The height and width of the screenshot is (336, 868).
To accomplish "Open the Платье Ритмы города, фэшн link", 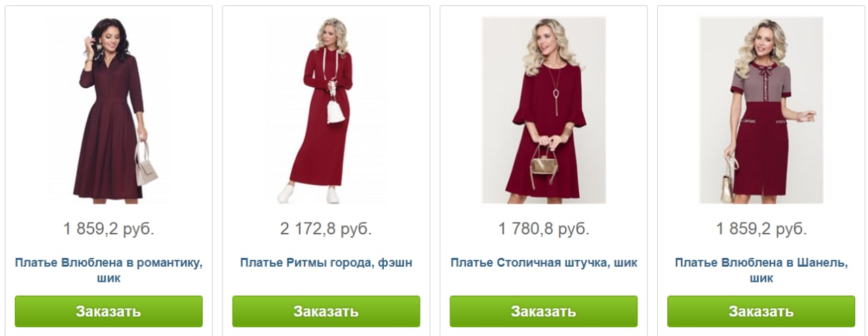I will (326, 263).
